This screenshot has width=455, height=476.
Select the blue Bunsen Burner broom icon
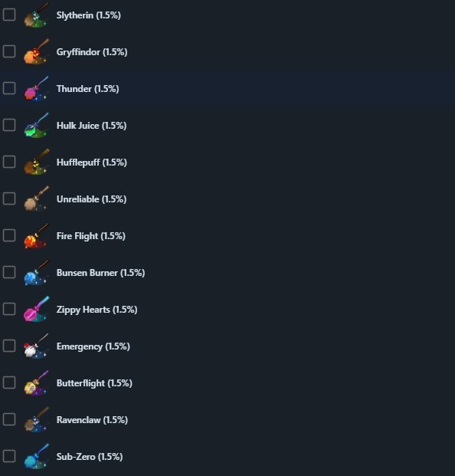[x=36, y=272]
